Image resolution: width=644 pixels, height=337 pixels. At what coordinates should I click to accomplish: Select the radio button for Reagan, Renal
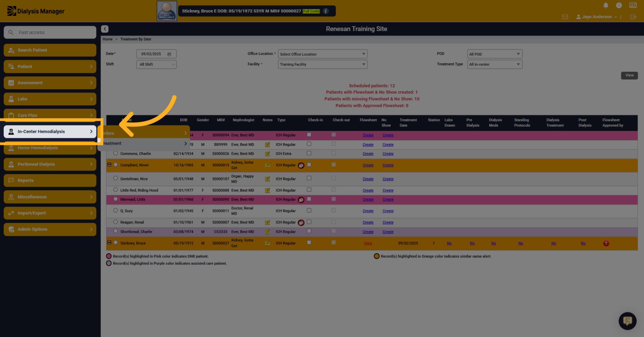pyautogui.click(x=115, y=222)
